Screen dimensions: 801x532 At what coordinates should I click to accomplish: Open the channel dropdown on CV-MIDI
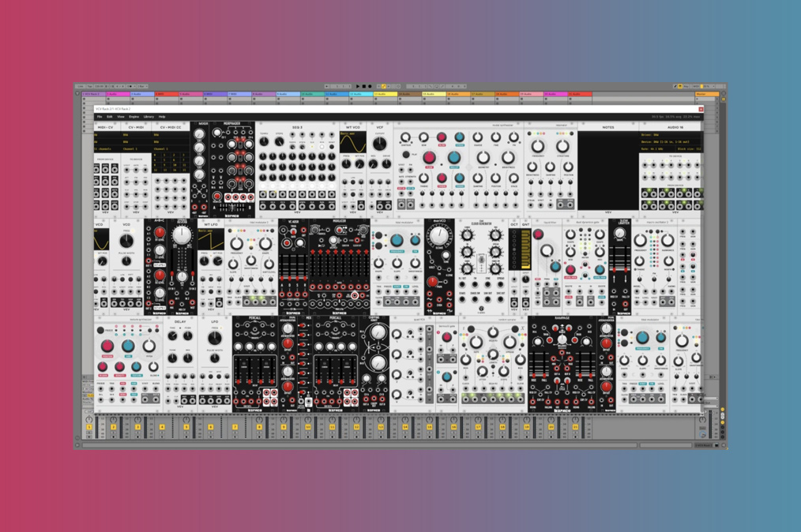click(130, 148)
